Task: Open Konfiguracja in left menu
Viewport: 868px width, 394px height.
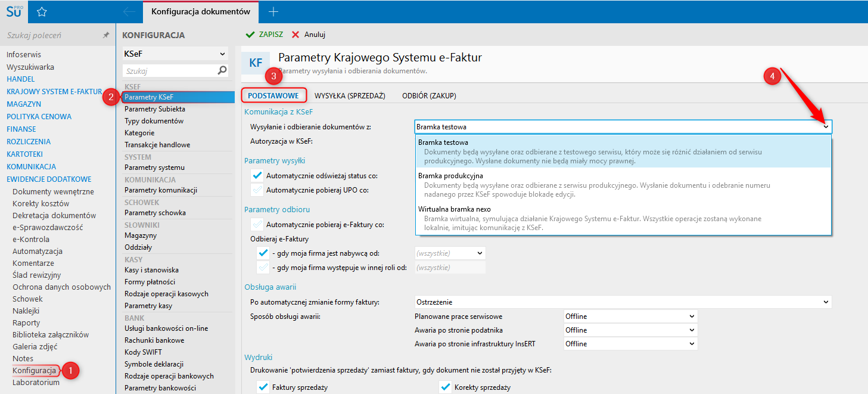Action: 35,370
